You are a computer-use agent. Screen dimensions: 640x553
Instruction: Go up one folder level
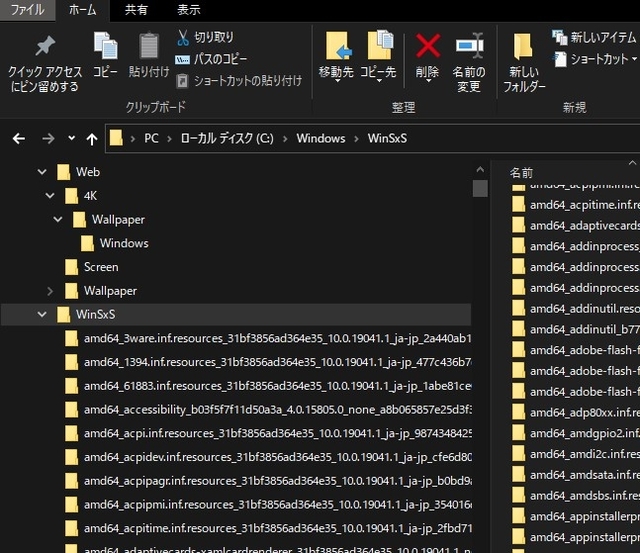click(92, 139)
